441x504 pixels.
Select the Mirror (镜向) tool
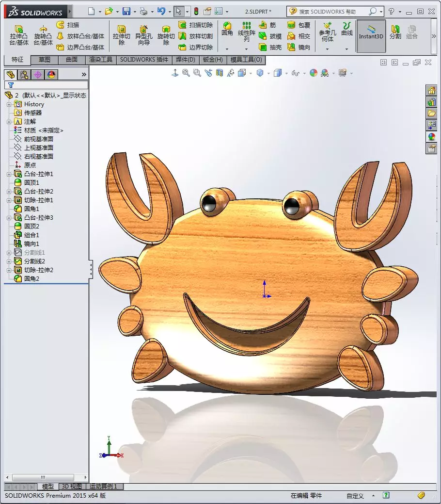point(299,47)
